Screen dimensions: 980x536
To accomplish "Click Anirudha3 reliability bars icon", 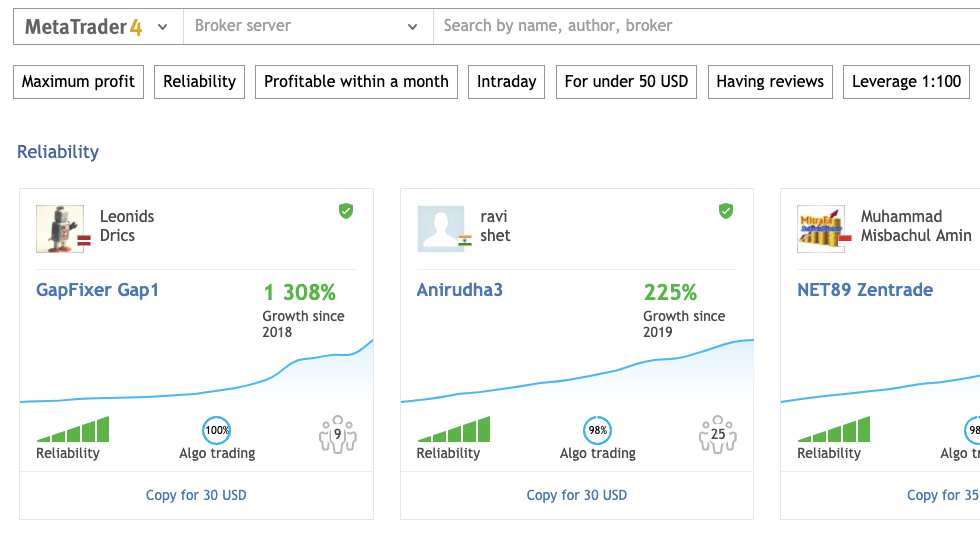I will click(x=454, y=429).
